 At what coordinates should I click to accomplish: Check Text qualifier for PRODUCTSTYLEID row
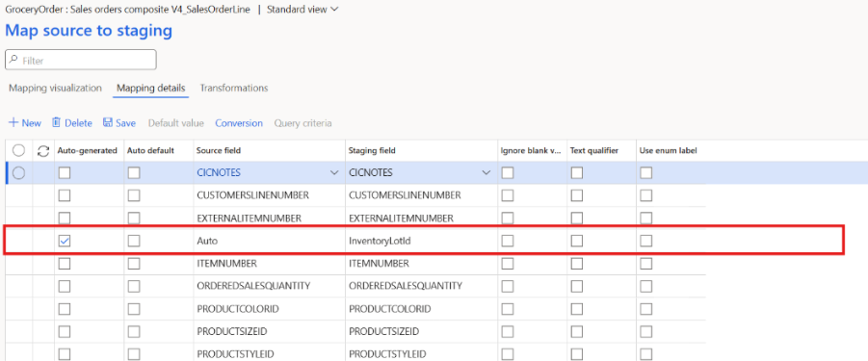[x=577, y=354]
